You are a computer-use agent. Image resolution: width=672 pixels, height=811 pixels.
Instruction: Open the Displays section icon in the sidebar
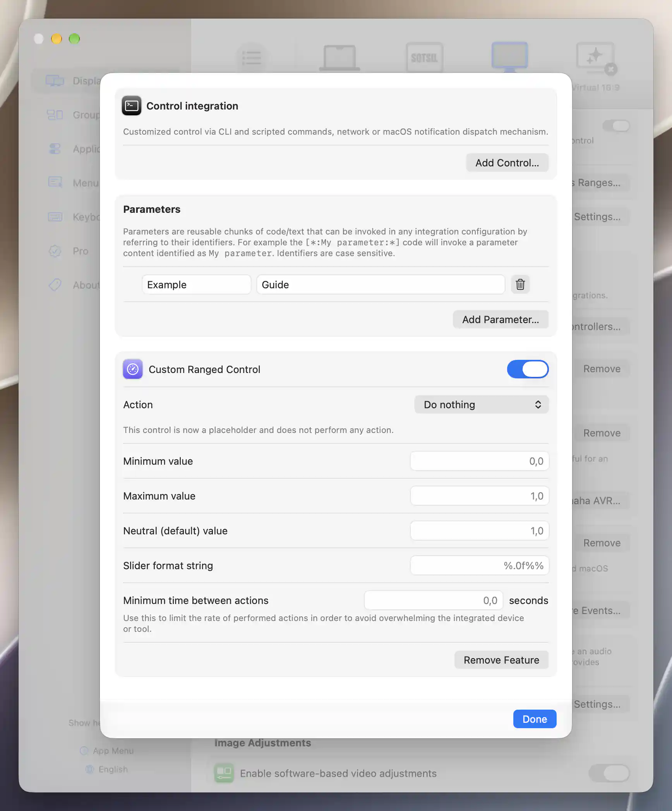tap(55, 80)
